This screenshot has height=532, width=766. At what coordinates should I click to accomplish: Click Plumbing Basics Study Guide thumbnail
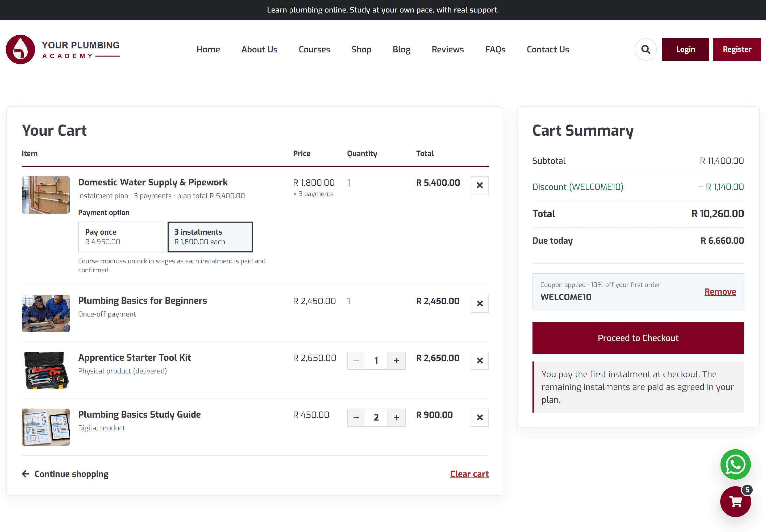tap(46, 427)
